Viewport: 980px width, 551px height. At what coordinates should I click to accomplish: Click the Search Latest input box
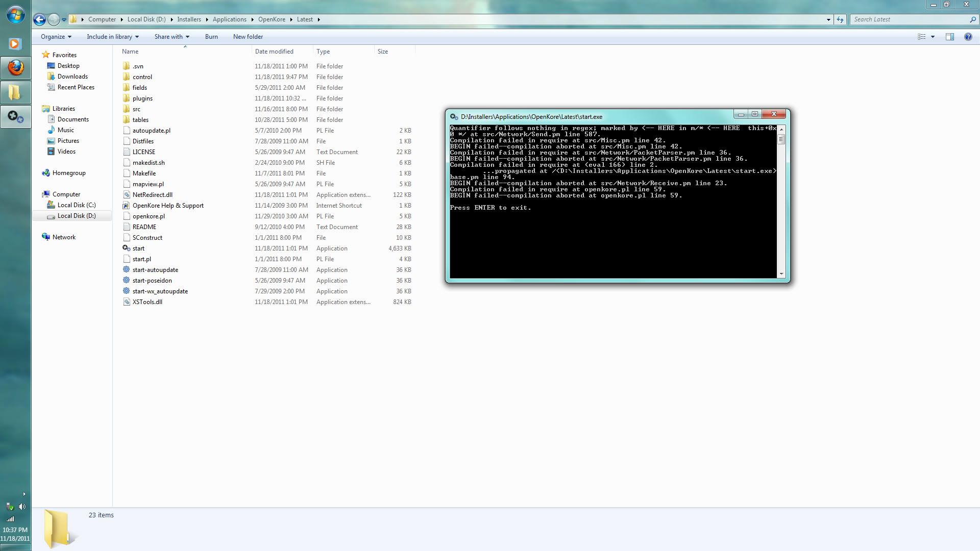[x=909, y=19]
